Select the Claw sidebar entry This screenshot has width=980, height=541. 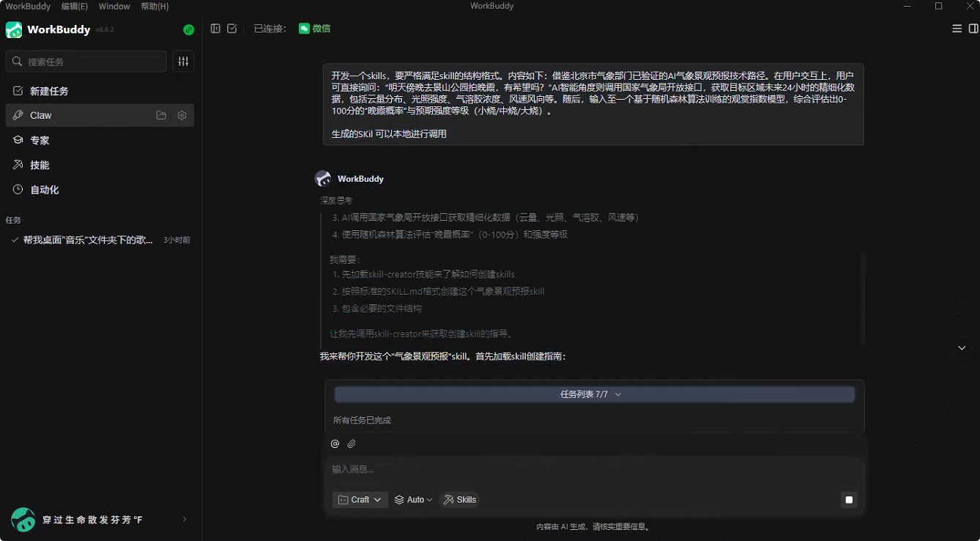(x=100, y=115)
